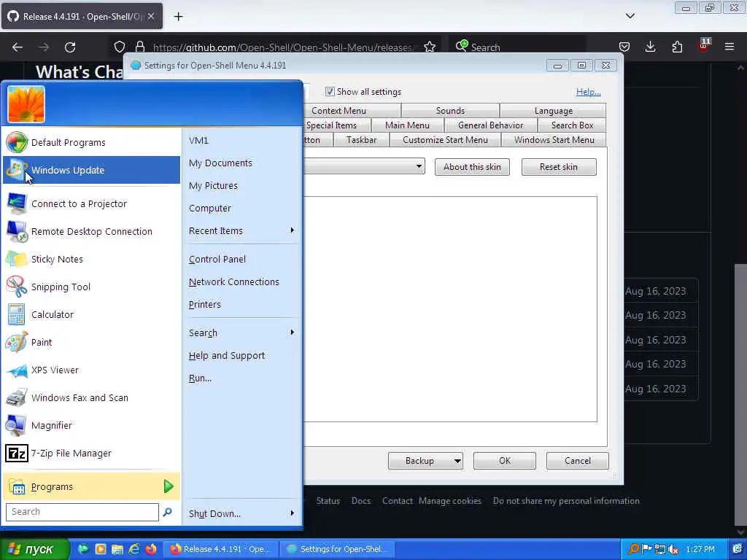Click the Reset skin button
This screenshot has width=747, height=560.
[558, 167]
